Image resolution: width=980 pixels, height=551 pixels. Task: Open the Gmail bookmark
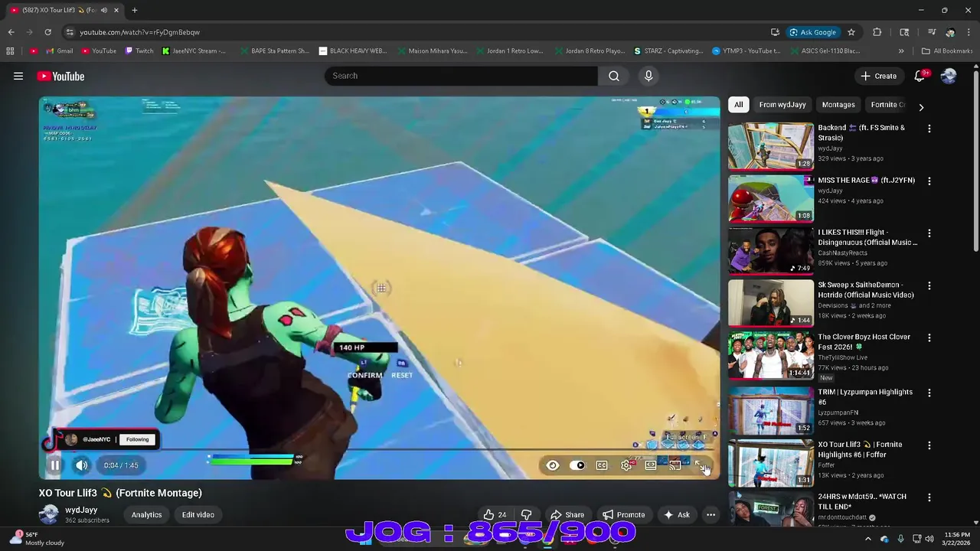tap(59, 51)
